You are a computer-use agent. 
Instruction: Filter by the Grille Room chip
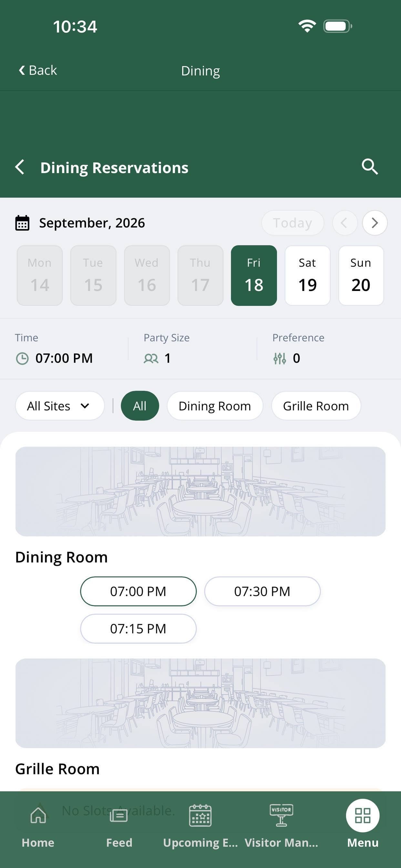(316, 406)
